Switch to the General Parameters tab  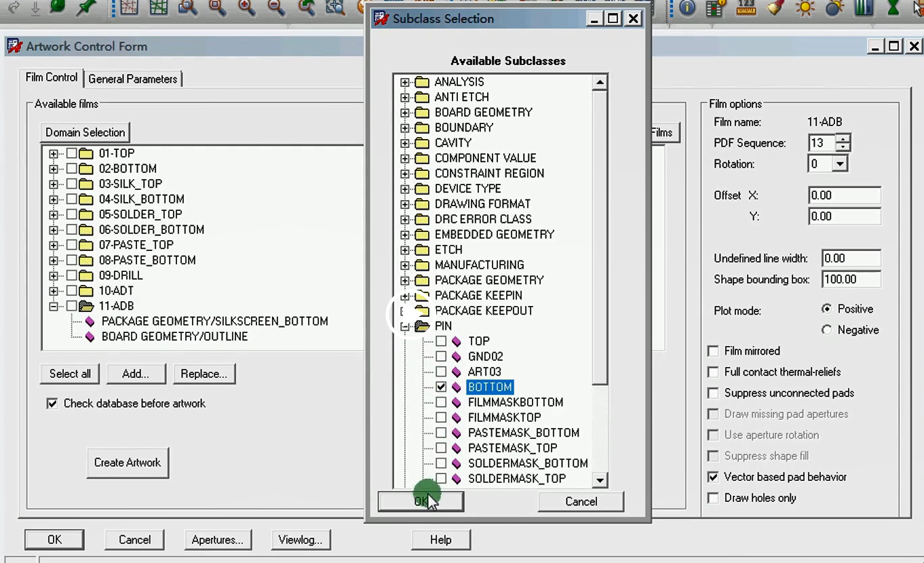pos(133,79)
